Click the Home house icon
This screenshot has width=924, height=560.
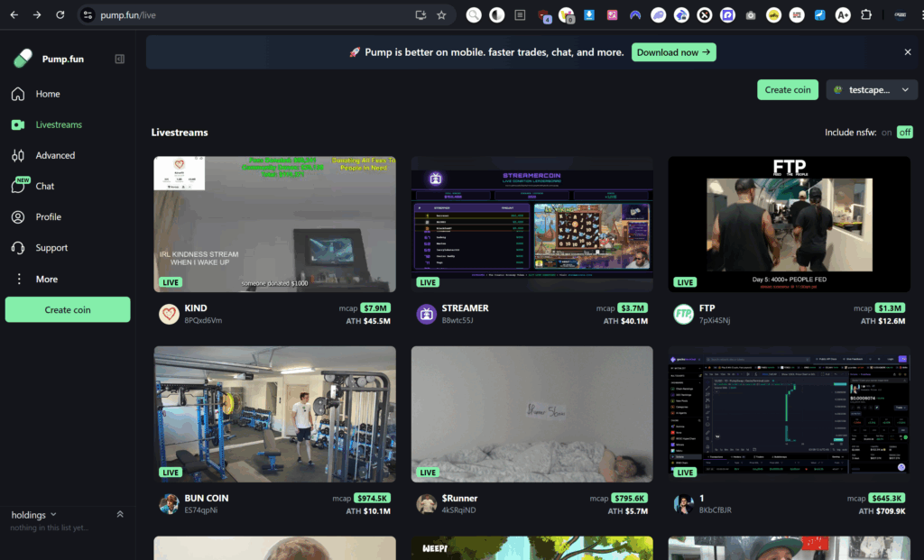pos(18,94)
